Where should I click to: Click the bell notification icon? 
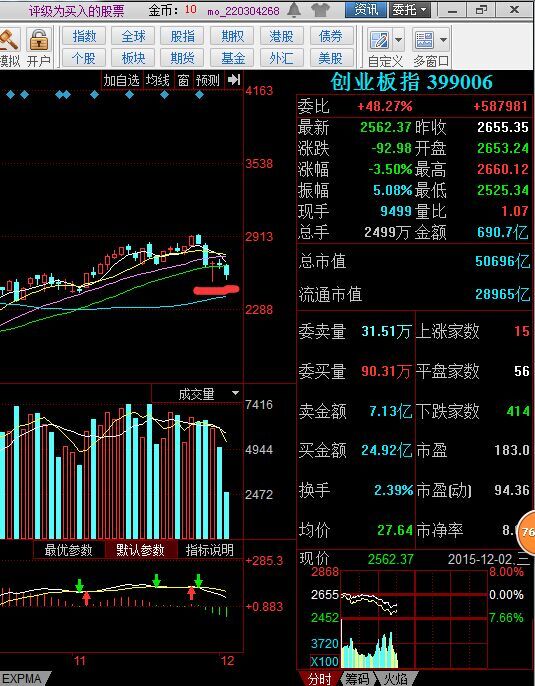294,10
